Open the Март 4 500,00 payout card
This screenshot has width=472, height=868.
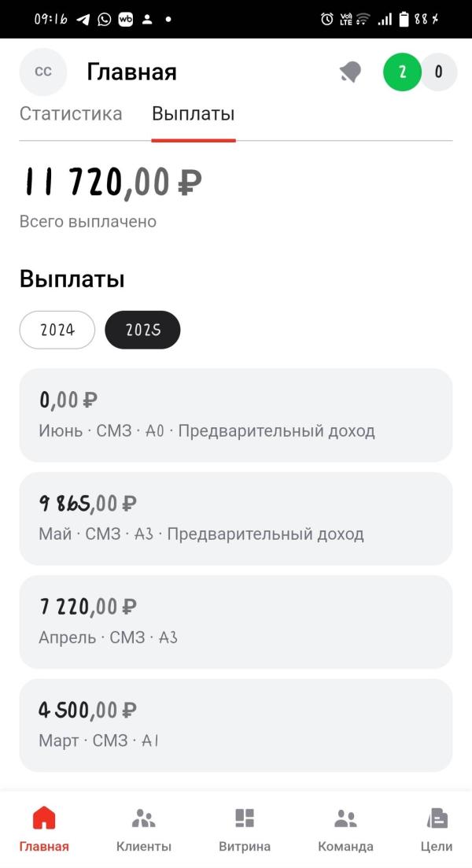tap(236, 726)
